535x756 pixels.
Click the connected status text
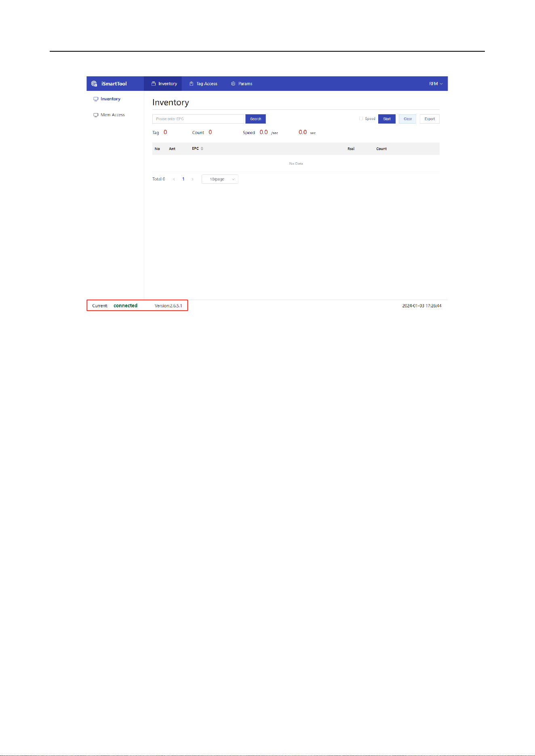(x=125, y=306)
